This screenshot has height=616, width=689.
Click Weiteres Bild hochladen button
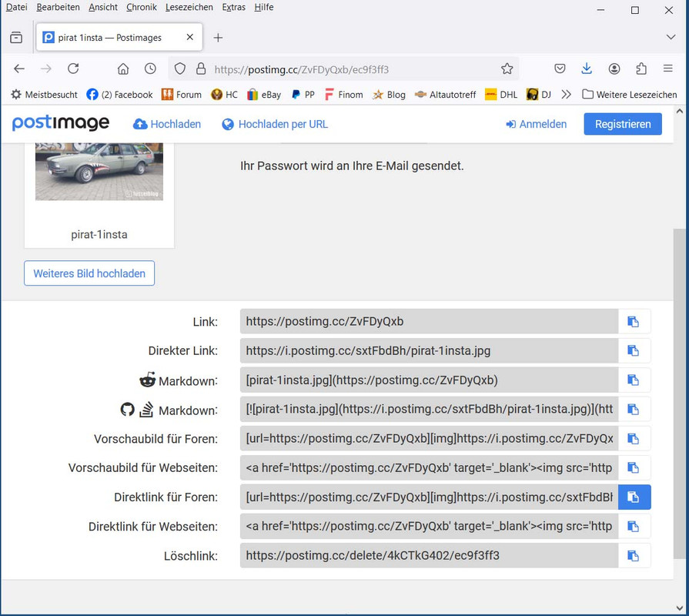tap(89, 273)
